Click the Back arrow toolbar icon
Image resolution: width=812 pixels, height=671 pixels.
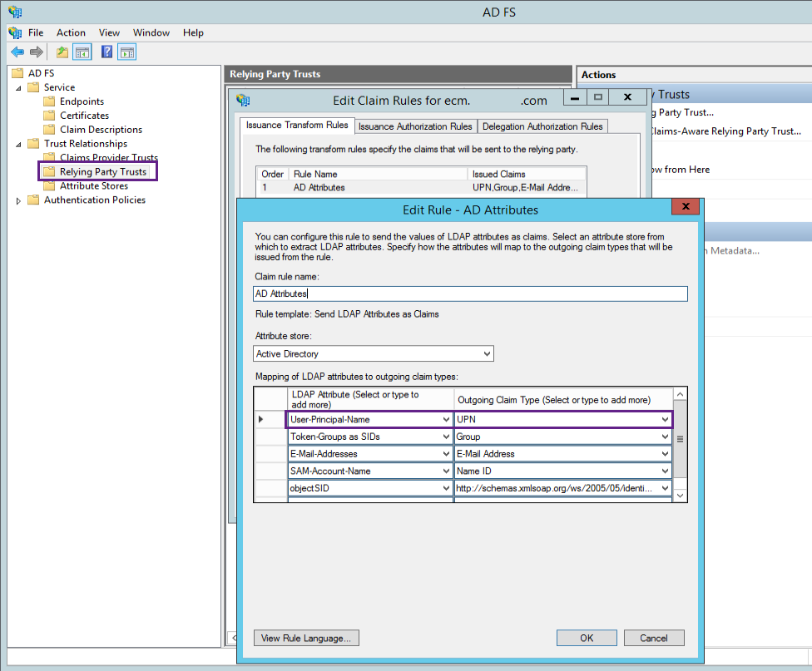[x=17, y=52]
